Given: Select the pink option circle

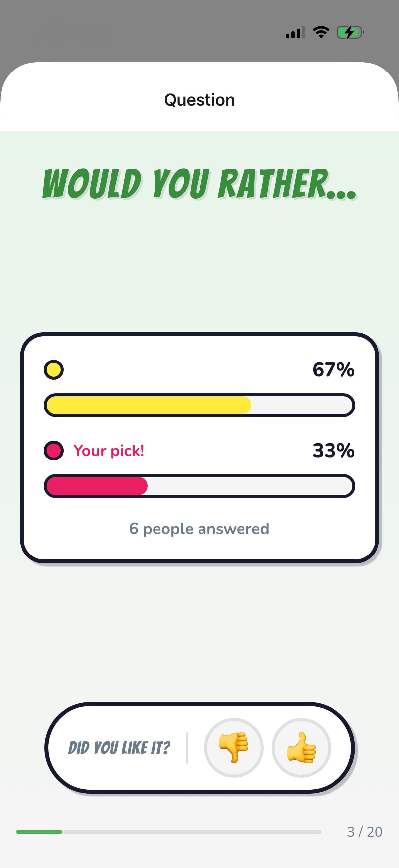Looking at the screenshot, I should (53, 451).
